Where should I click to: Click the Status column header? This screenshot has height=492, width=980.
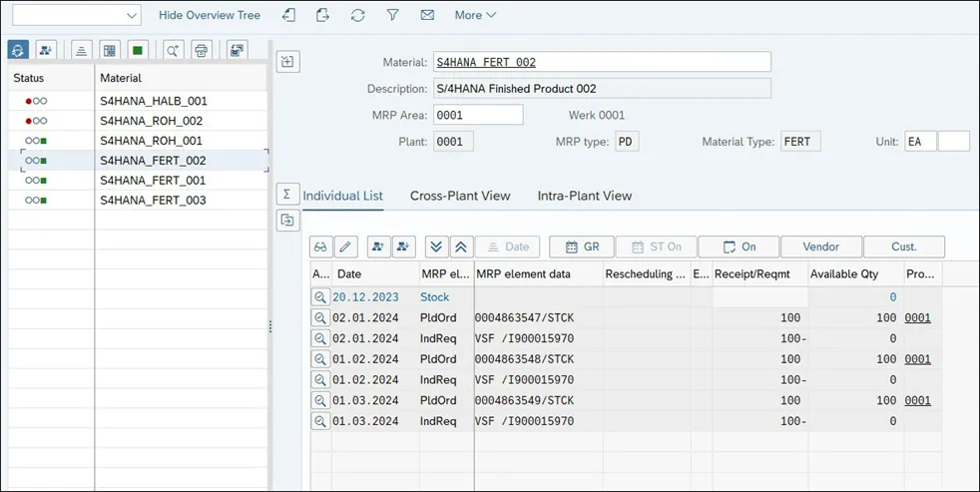tap(51, 78)
